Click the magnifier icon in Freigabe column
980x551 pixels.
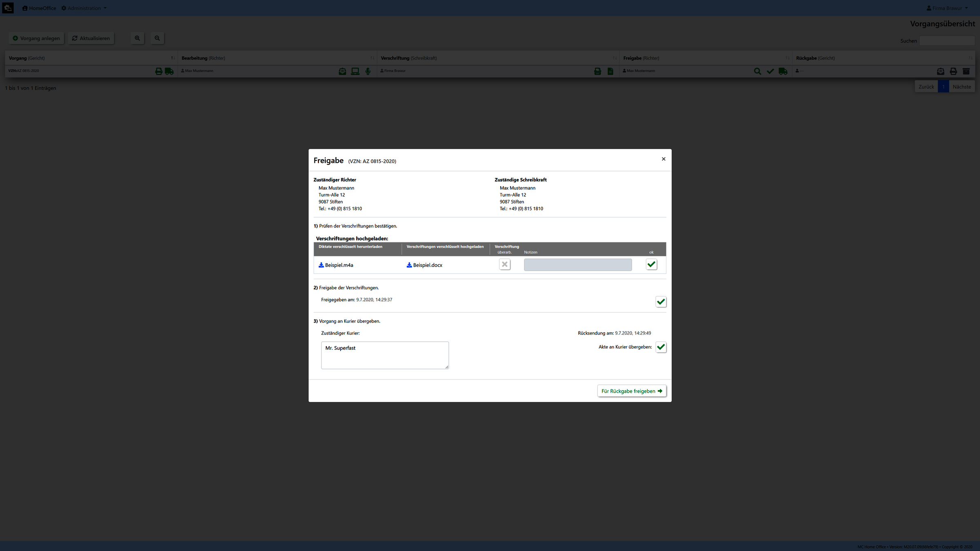757,71
